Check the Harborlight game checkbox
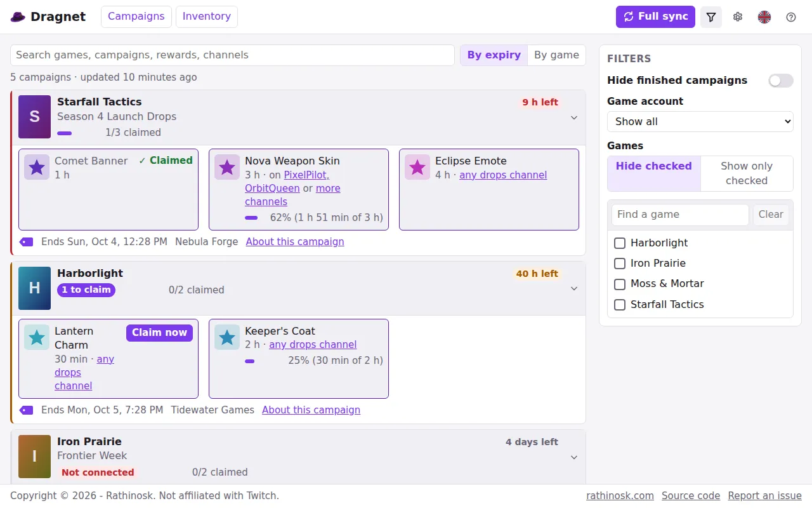 tap(620, 243)
